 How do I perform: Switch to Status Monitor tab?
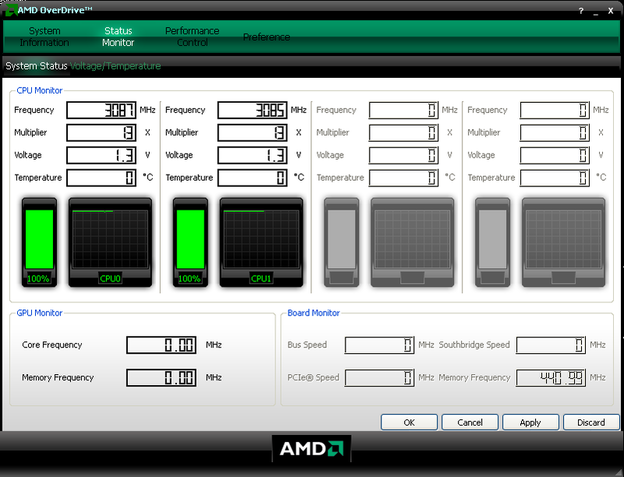click(118, 37)
